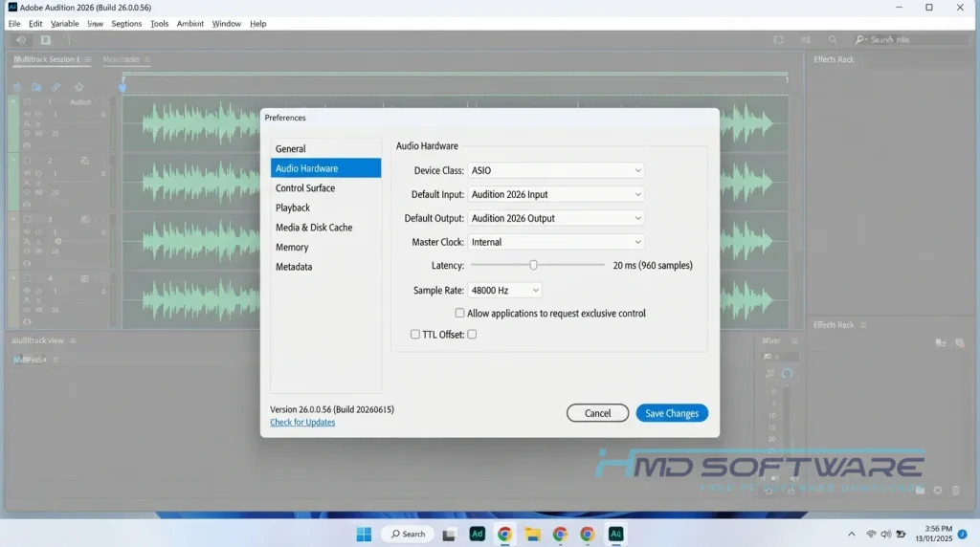Toggle the checkbox on track 4 header
The image size is (980, 547).
pos(27,278)
